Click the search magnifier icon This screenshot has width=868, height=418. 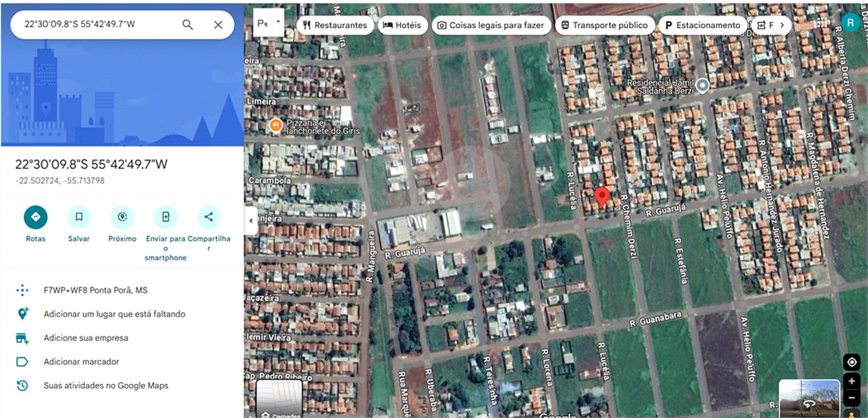[187, 25]
